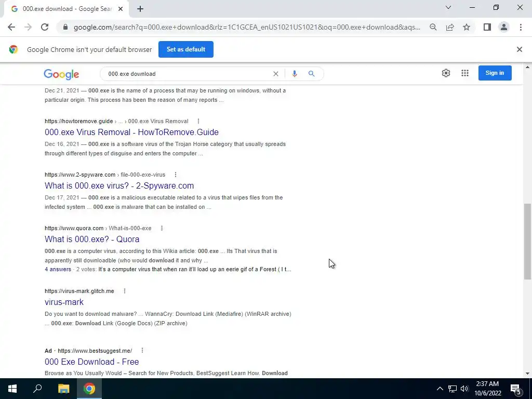
Task: Open a new tab with the plus button
Action: [x=140, y=9]
